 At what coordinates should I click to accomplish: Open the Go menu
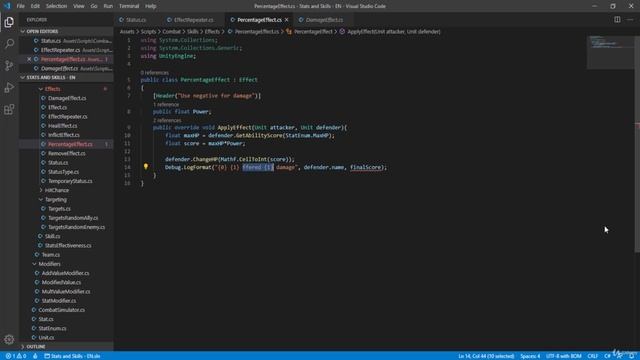click(x=94, y=6)
